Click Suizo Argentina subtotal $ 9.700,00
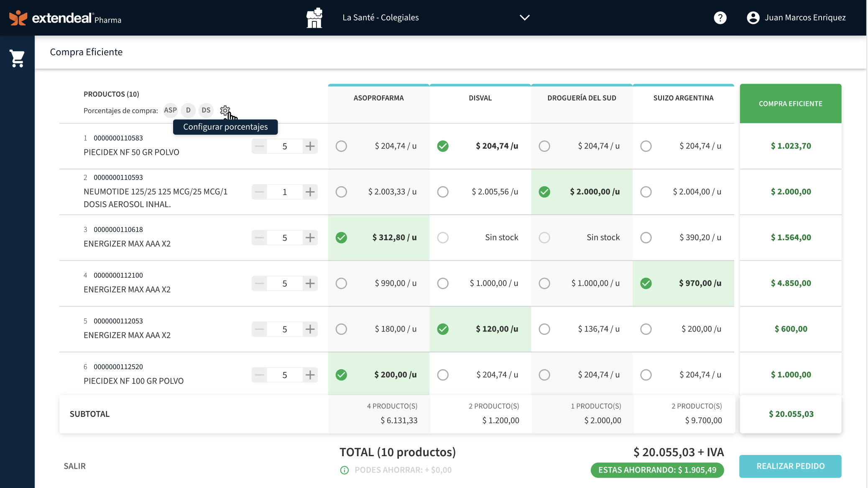 click(x=703, y=421)
